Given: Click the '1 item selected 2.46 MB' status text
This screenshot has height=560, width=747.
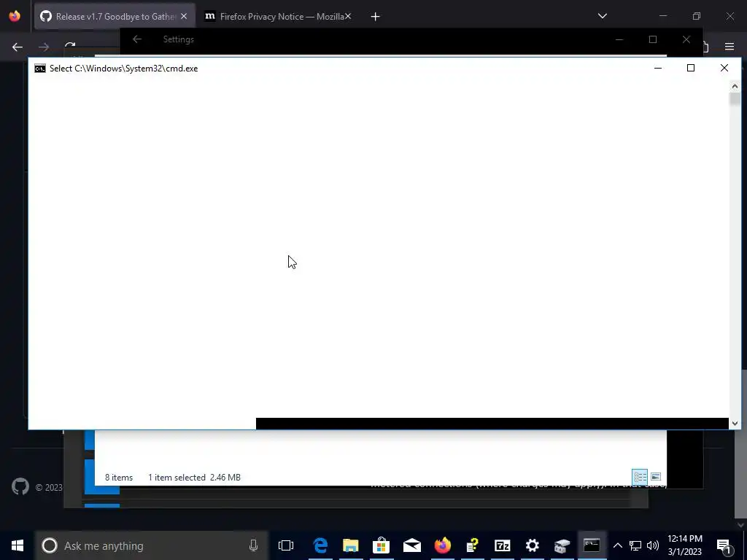Looking at the screenshot, I should pos(194,477).
